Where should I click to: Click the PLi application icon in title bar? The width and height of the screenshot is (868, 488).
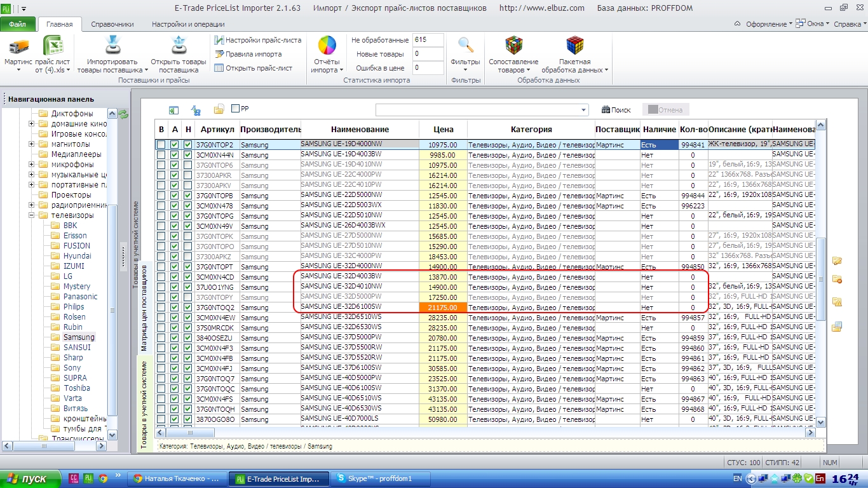tap(6, 8)
